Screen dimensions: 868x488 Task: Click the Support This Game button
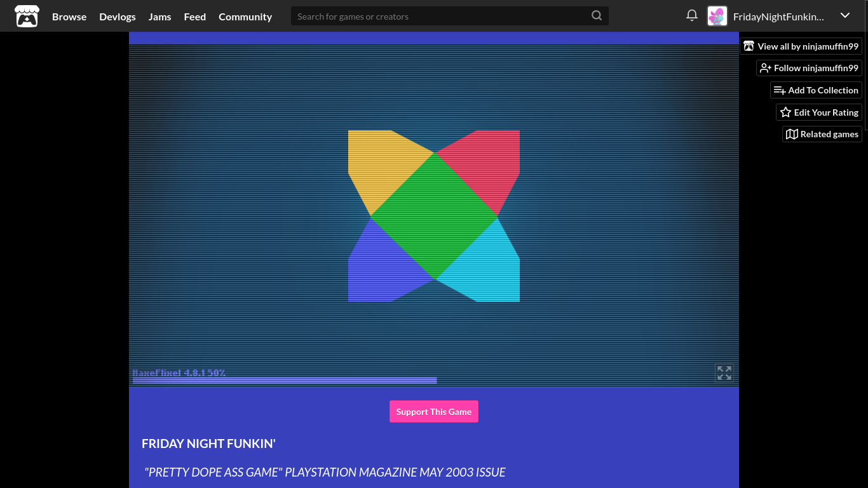[x=434, y=412]
